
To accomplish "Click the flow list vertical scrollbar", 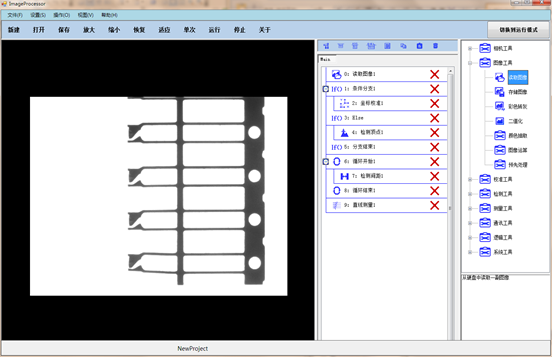I will coord(450,205).
